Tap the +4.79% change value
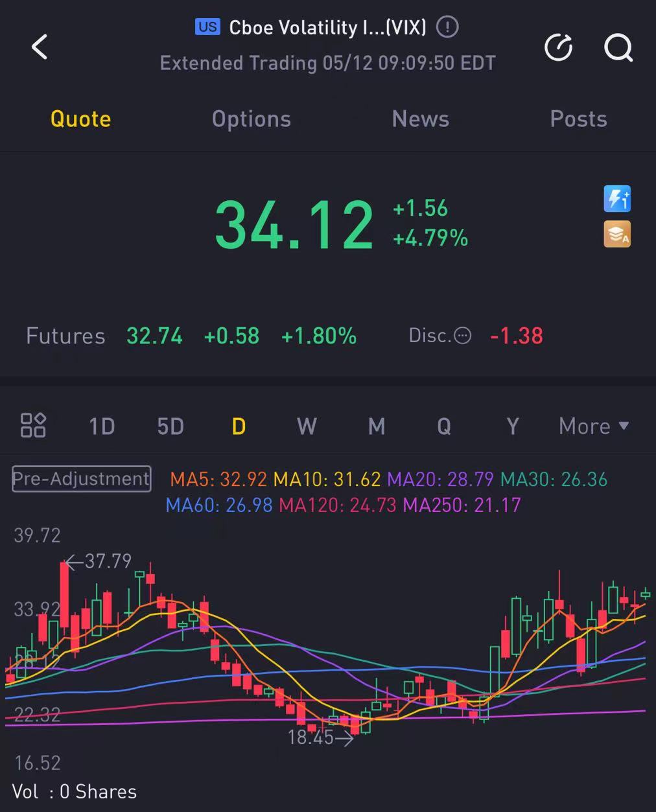The height and width of the screenshot is (812, 656). [430, 238]
